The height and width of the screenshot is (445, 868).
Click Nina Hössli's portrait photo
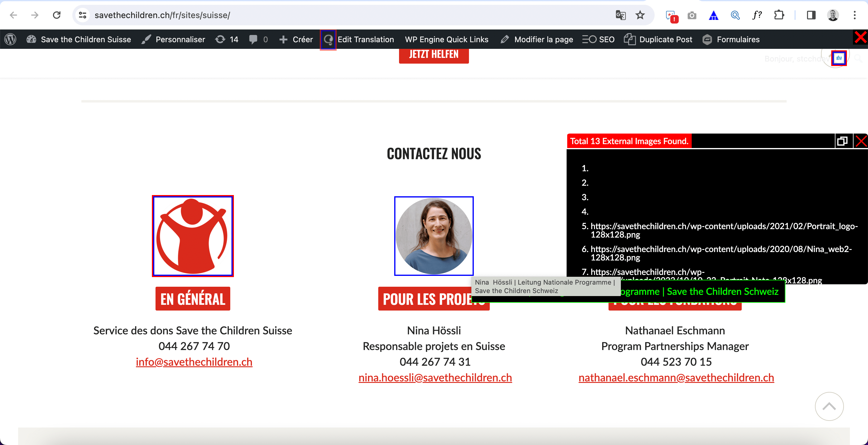(434, 236)
